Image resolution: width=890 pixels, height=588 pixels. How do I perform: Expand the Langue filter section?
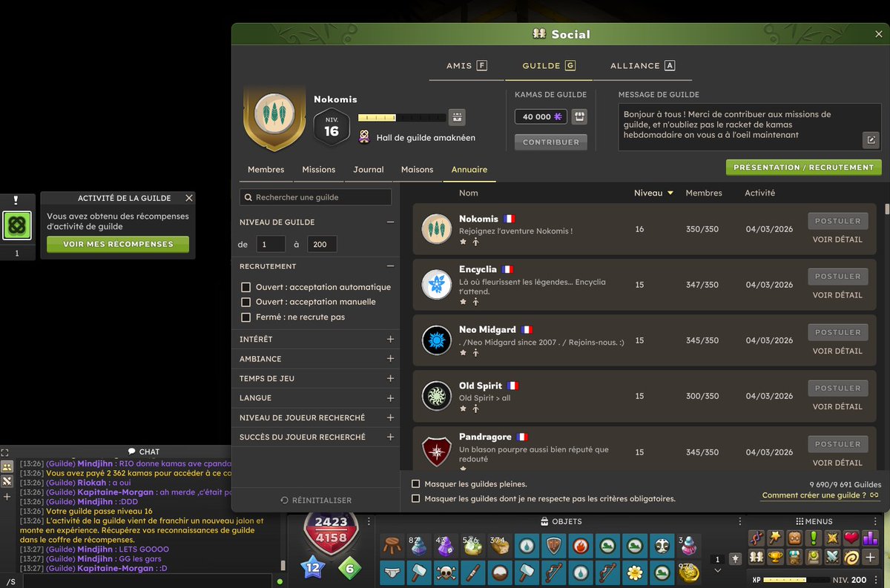pyautogui.click(x=390, y=398)
